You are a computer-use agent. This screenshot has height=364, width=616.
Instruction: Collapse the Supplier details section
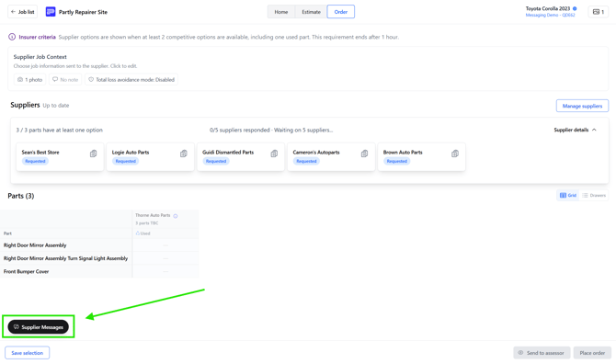(576, 130)
